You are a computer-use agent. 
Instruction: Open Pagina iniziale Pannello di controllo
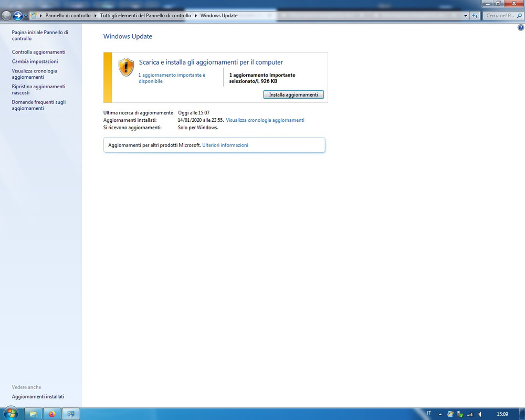[40, 36]
